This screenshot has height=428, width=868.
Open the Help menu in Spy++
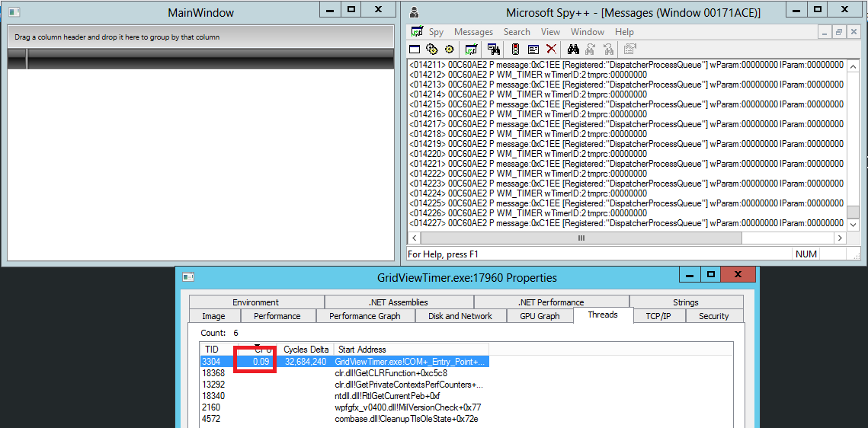[x=624, y=32]
